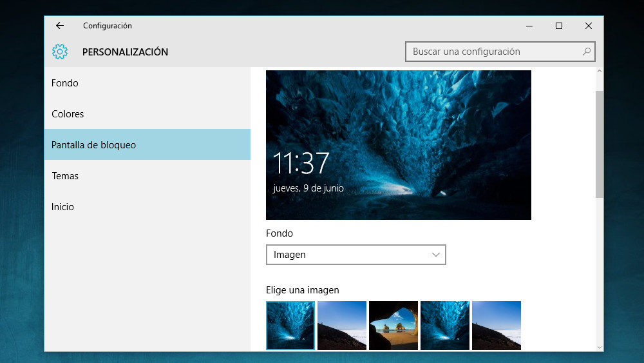The width and height of the screenshot is (644, 363).
Task: Open the Temas settings section
Action: (147, 175)
